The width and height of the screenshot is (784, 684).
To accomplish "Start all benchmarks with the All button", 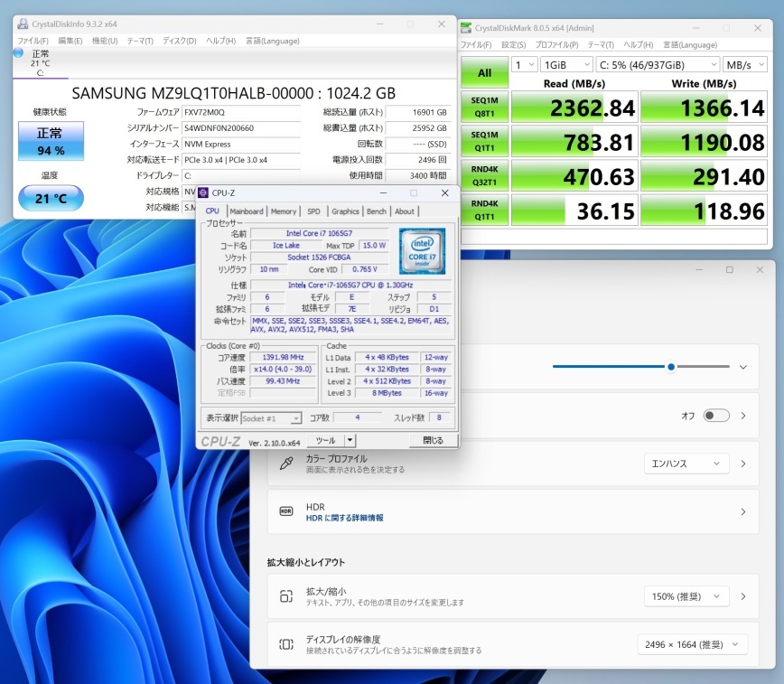I will pos(485,72).
